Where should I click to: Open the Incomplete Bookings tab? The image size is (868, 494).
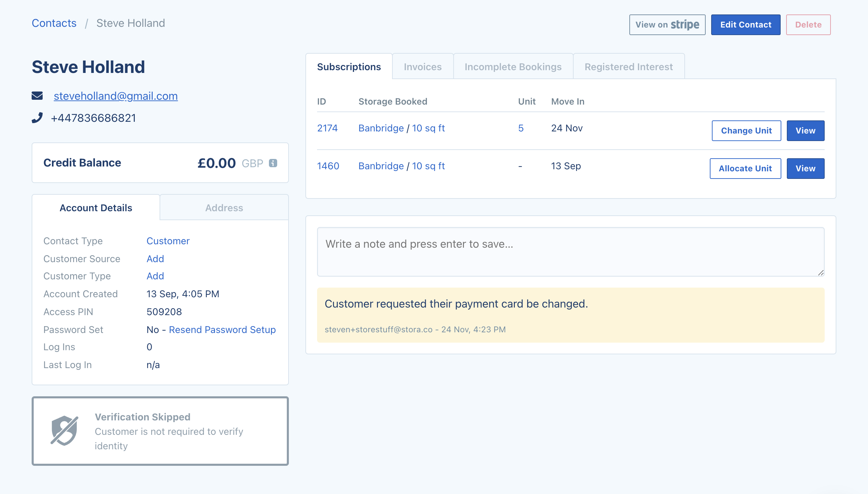513,67
